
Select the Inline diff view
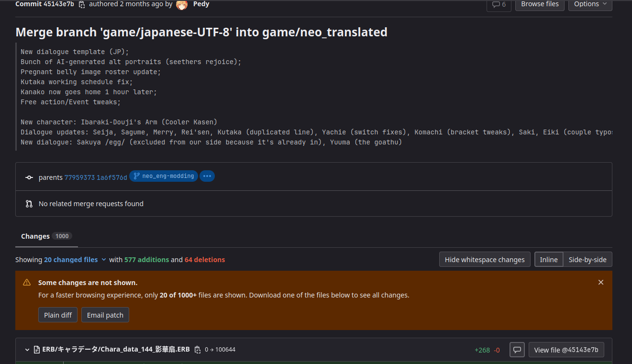coord(548,260)
